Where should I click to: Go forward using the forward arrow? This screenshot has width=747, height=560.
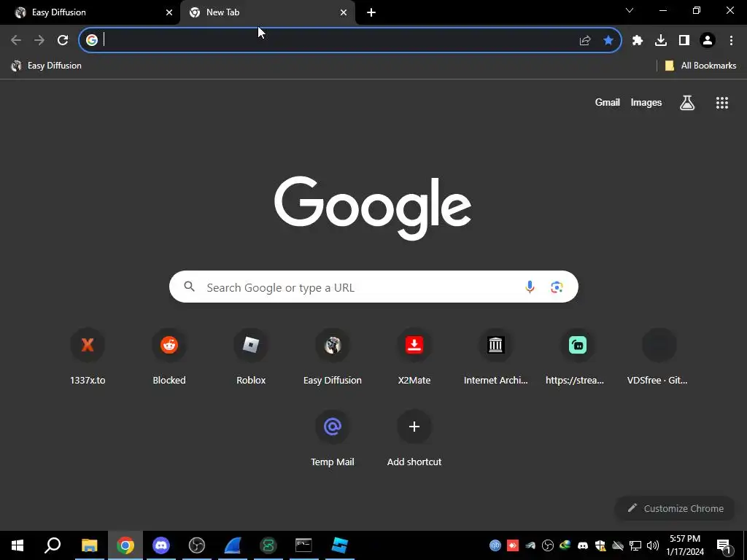pyautogui.click(x=39, y=40)
